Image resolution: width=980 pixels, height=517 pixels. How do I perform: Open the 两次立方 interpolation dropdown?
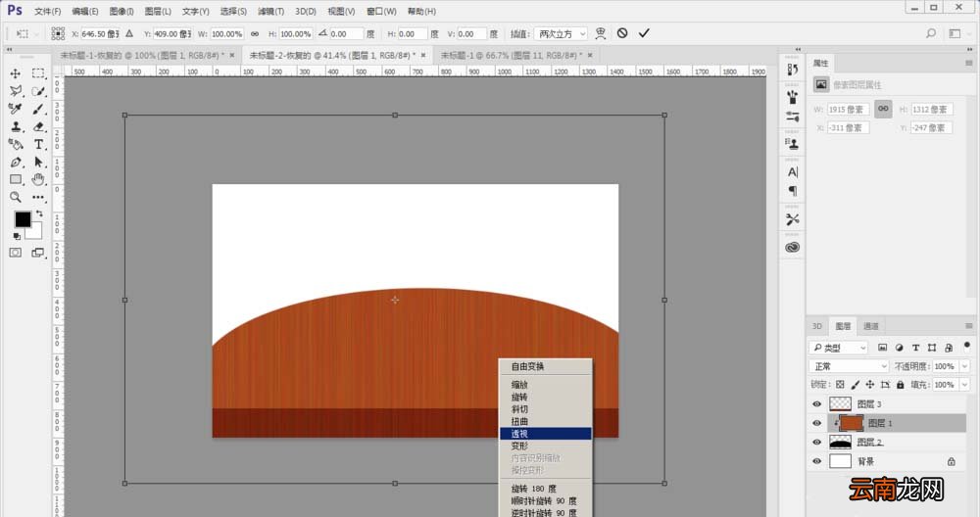[561, 33]
